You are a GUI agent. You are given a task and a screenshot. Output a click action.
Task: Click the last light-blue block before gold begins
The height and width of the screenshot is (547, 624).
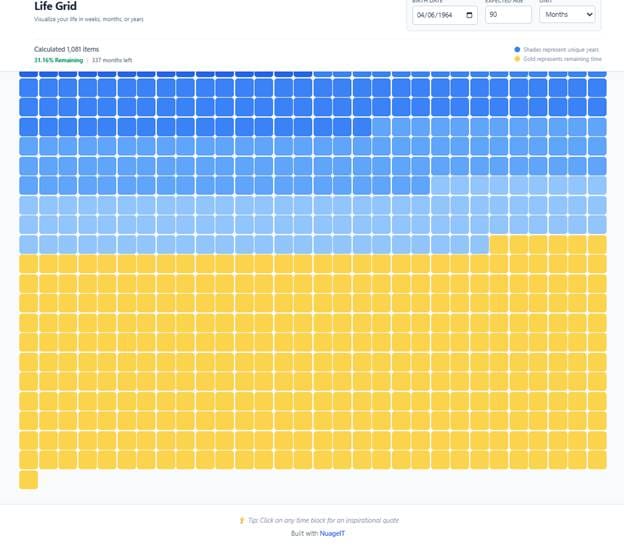tap(479, 244)
